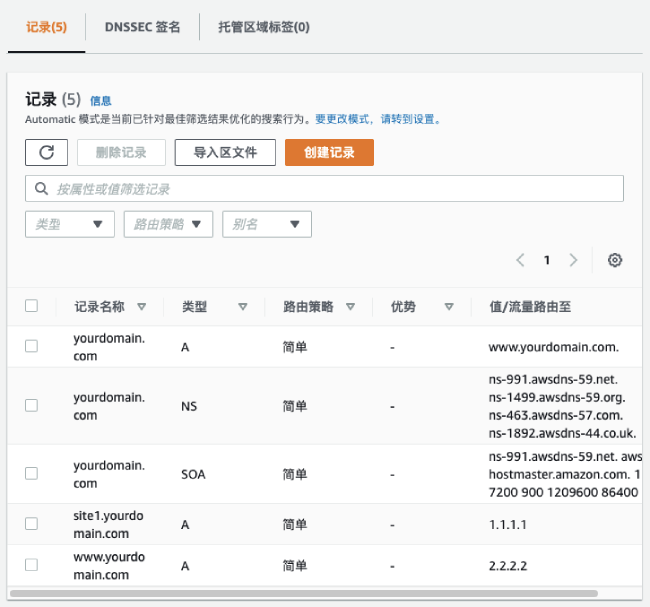
Task: Go to next page arrow
Action: pyautogui.click(x=573, y=260)
